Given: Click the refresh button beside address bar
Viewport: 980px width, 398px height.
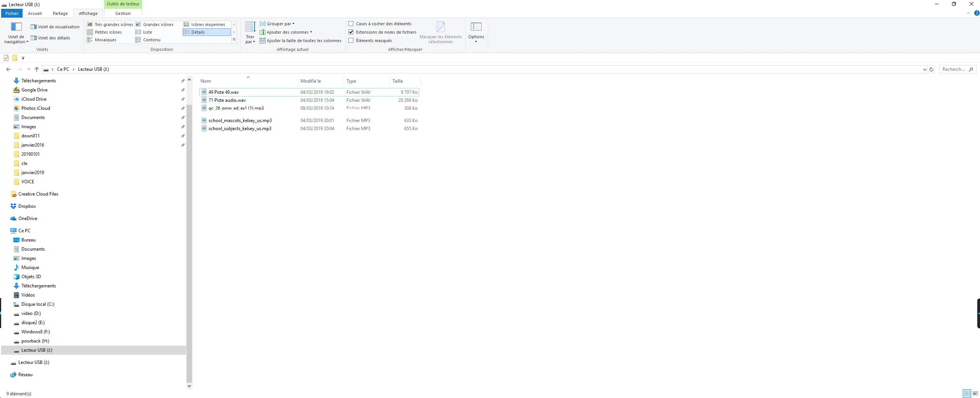Looking at the screenshot, I should (931, 69).
